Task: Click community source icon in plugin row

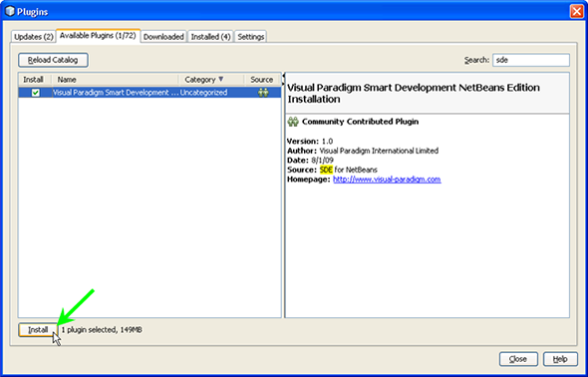Action: pyautogui.click(x=263, y=93)
